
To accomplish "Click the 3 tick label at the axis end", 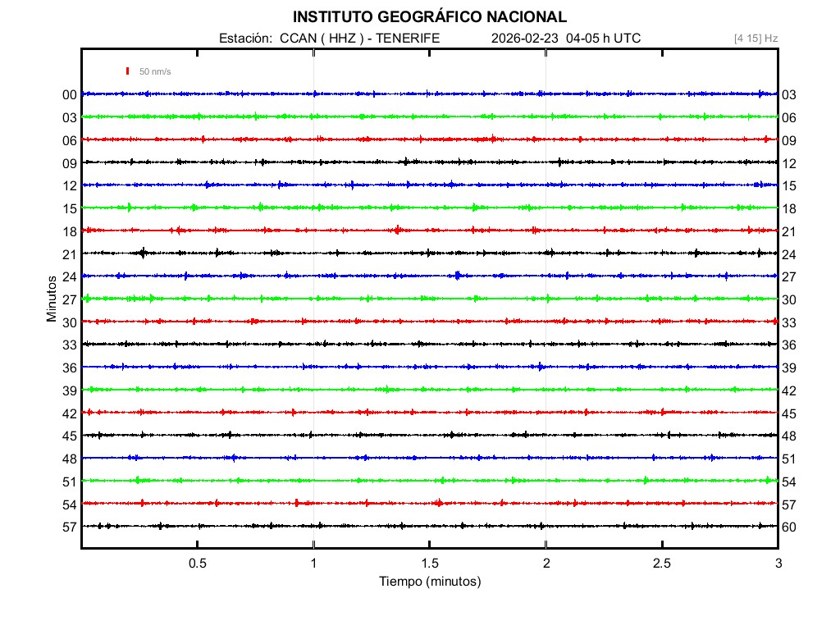I will coord(778,563).
